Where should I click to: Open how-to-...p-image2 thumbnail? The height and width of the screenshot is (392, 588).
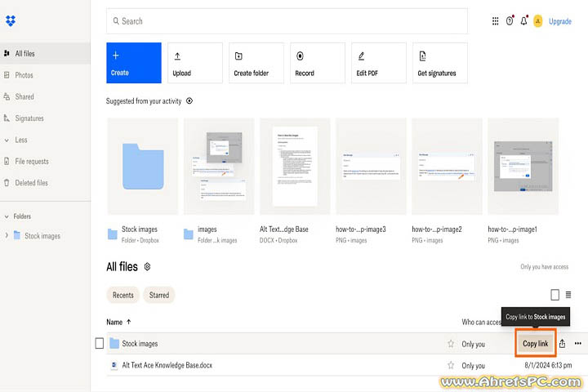[447, 166]
